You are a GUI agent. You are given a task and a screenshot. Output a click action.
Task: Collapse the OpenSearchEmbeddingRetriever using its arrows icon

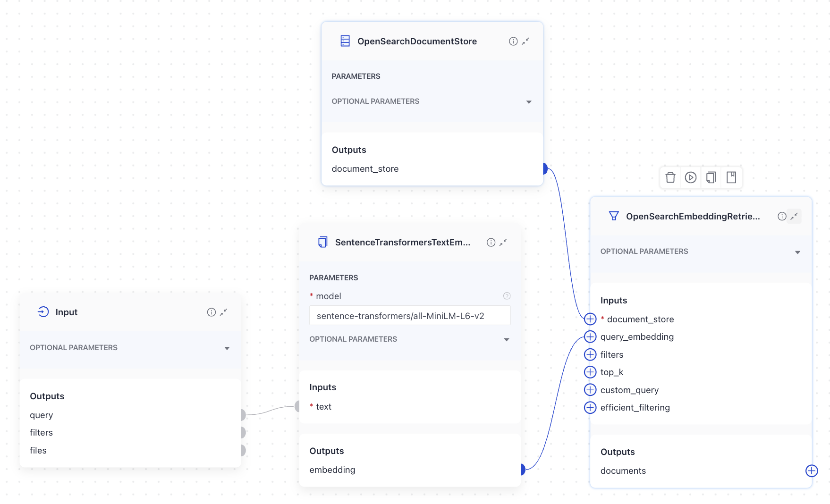click(794, 216)
